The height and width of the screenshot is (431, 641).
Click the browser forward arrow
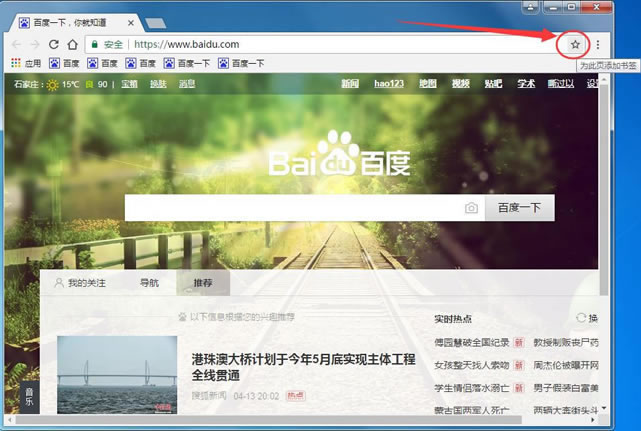(35, 44)
